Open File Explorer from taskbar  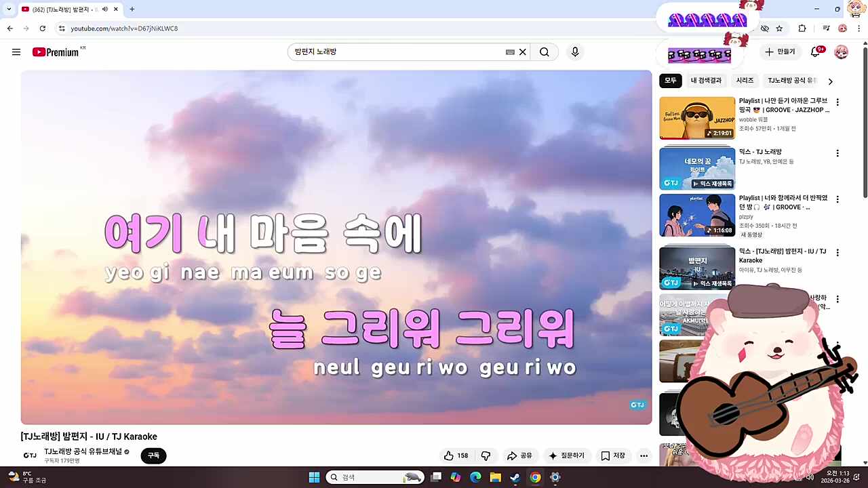click(496, 477)
